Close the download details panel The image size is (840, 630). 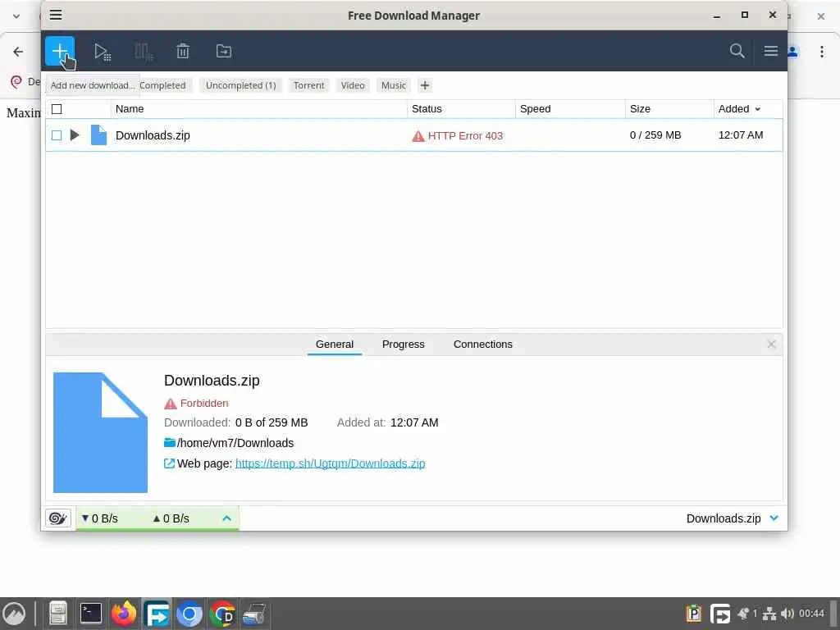(771, 344)
